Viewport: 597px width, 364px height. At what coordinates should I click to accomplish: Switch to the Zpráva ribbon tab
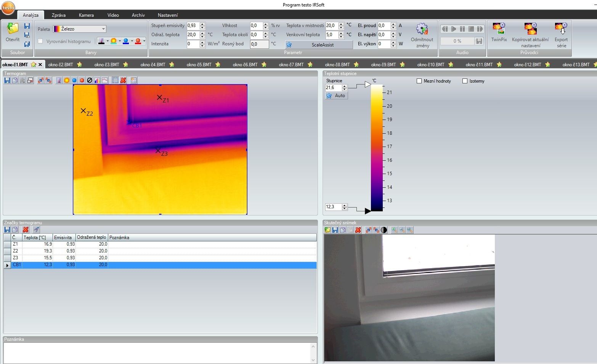[58, 15]
